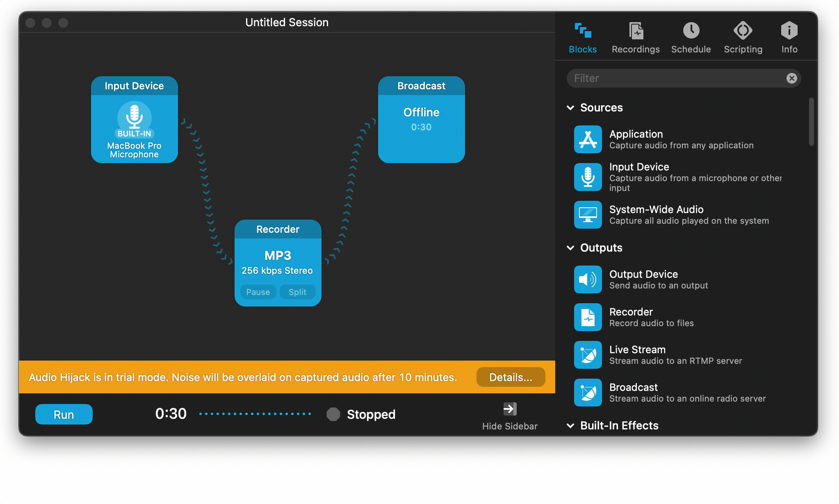Start the session with the Run button
839x504 pixels.
coord(64,414)
